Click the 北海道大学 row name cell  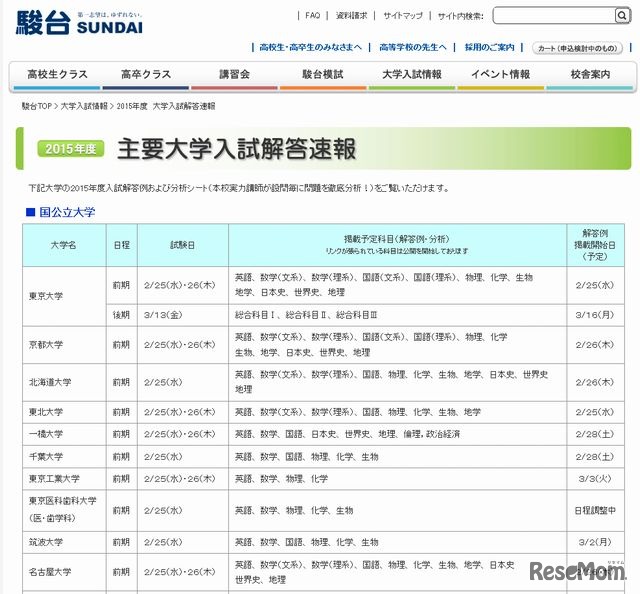(x=64, y=383)
